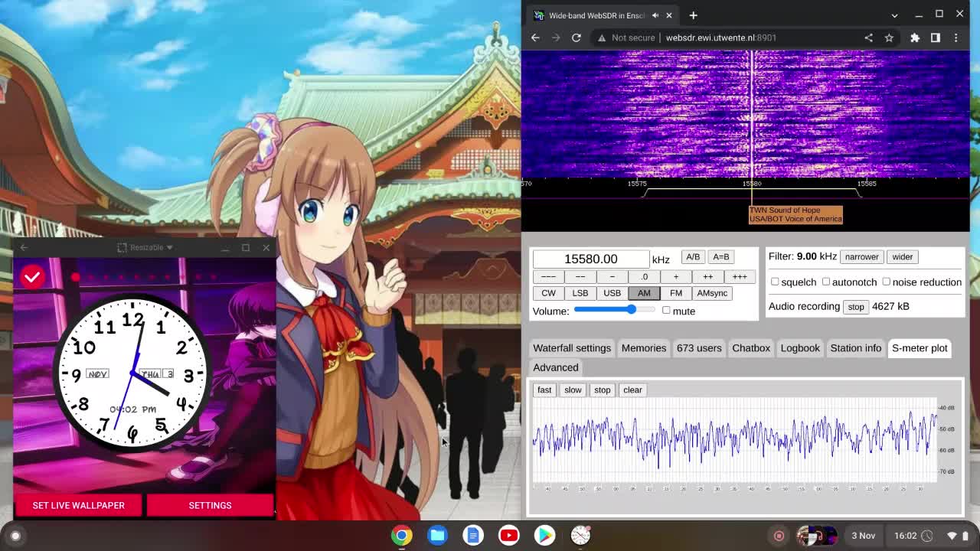Open 673 users tab

coord(699,348)
